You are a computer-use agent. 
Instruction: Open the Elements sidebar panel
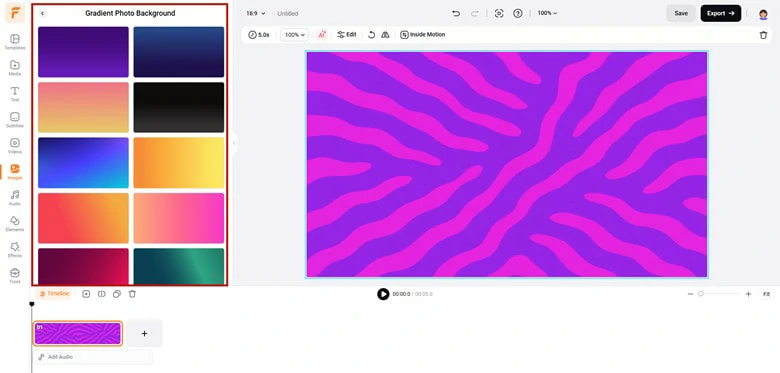click(x=15, y=223)
